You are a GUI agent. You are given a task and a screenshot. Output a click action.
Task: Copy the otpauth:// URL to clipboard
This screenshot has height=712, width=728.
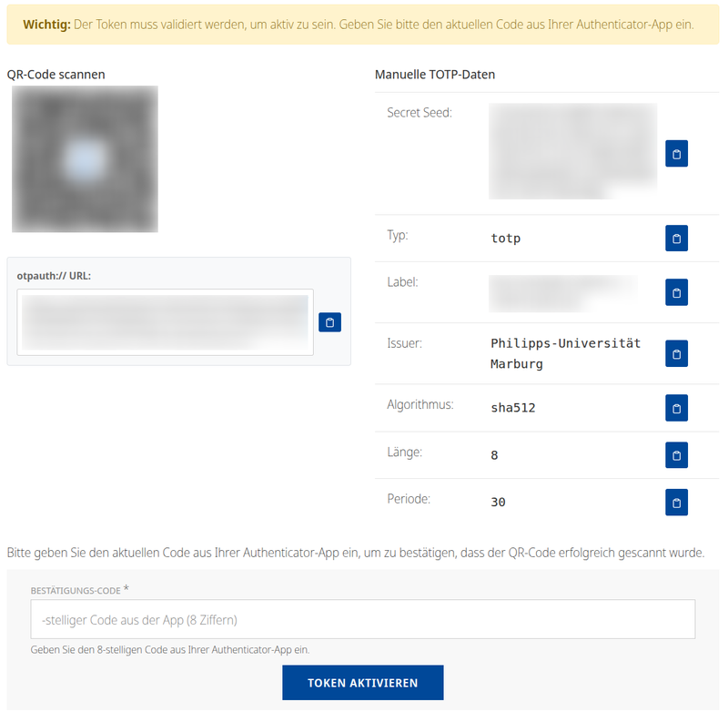tap(329, 322)
